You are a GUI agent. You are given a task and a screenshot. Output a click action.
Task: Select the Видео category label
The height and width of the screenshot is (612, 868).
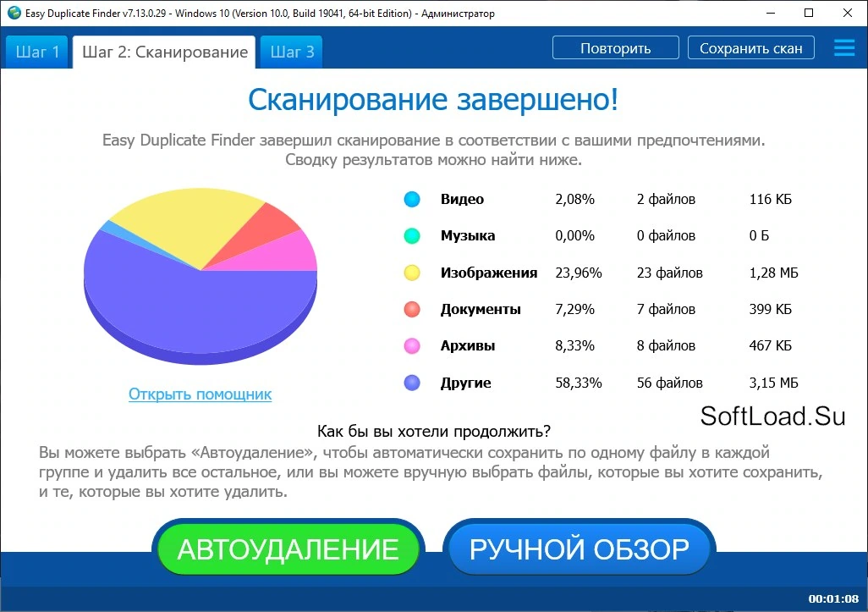coord(462,200)
